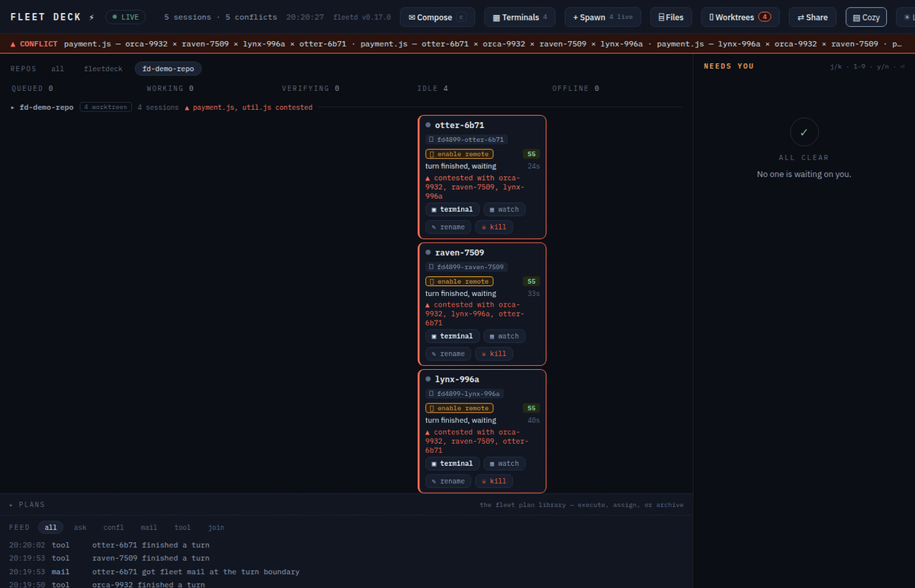Watch the raven-7509 session

point(504,336)
